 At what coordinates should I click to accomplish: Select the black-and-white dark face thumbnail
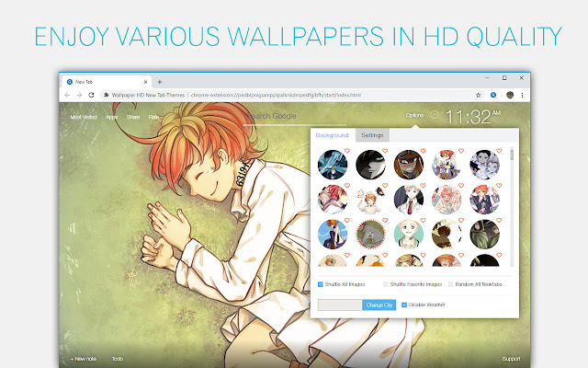(370, 165)
